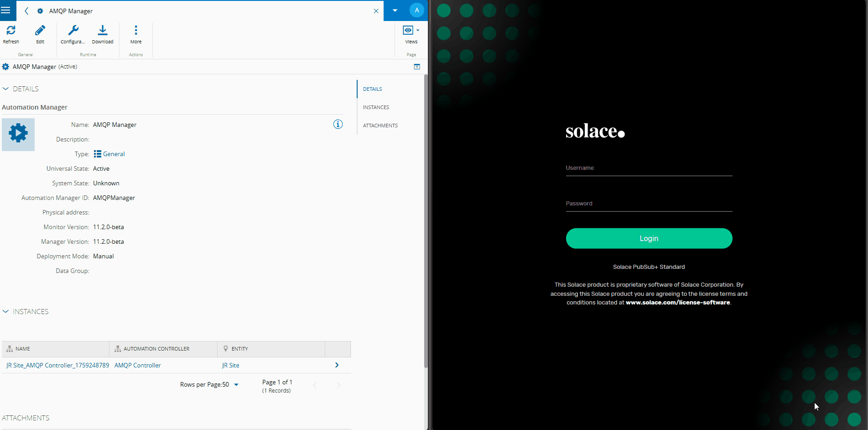
Task: Collapse the DETAILS section
Action: [x=6, y=89]
